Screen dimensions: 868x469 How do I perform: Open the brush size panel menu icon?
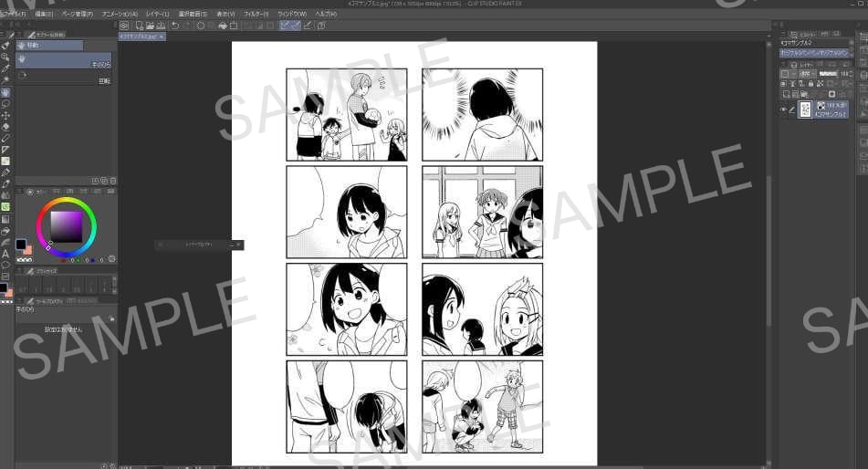[x=19, y=271]
